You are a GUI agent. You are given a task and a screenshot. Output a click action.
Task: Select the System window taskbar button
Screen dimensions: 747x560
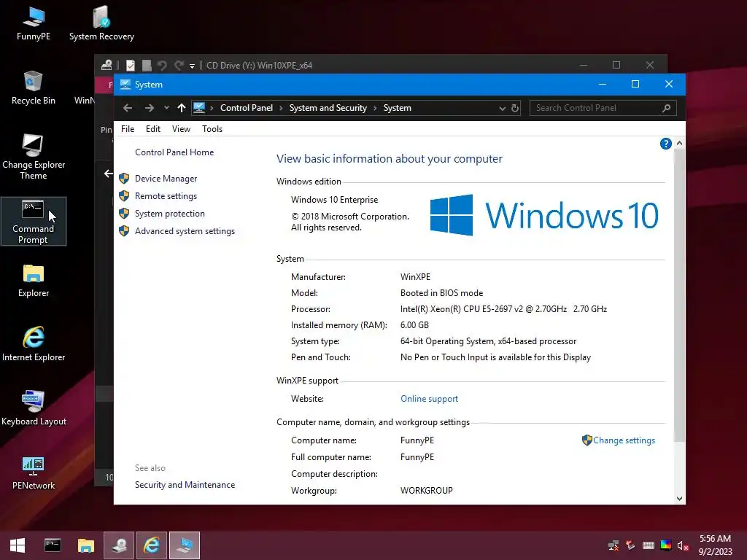185,545
